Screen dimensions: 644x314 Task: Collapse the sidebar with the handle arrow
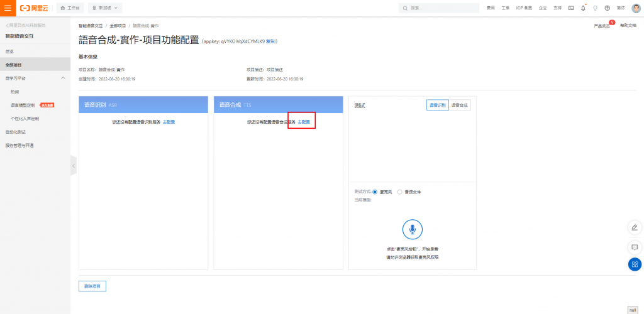(74, 166)
